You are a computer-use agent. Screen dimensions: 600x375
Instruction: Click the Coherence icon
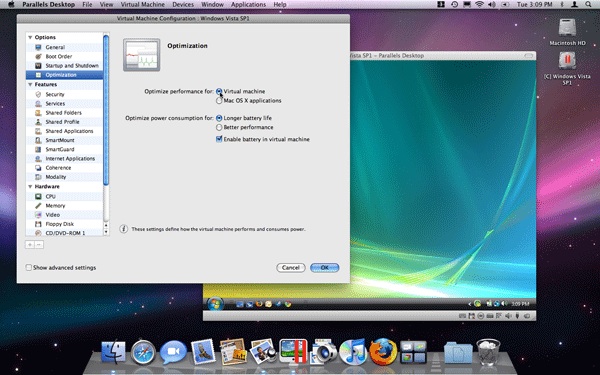point(38,168)
